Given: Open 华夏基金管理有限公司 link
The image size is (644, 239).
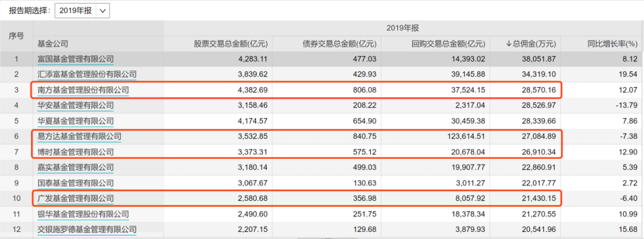Looking at the screenshot, I should [76, 121].
